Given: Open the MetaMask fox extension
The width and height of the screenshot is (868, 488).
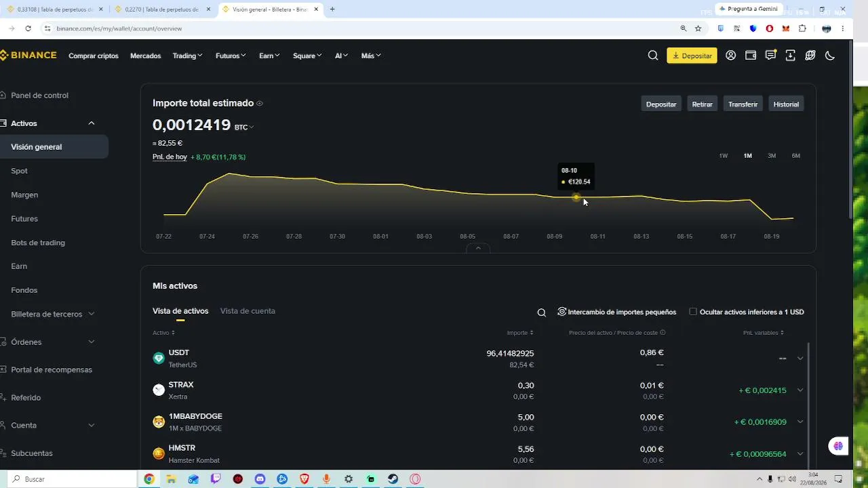Looking at the screenshot, I should [x=785, y=28].
